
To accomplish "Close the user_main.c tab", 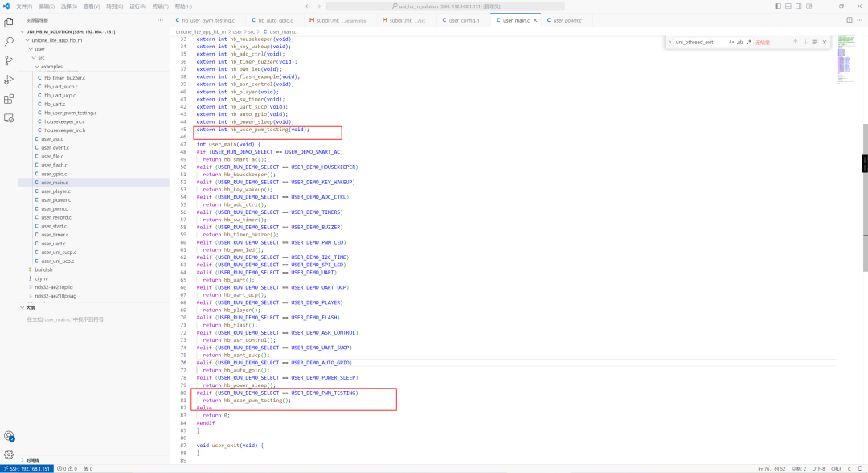I will 535,20.
